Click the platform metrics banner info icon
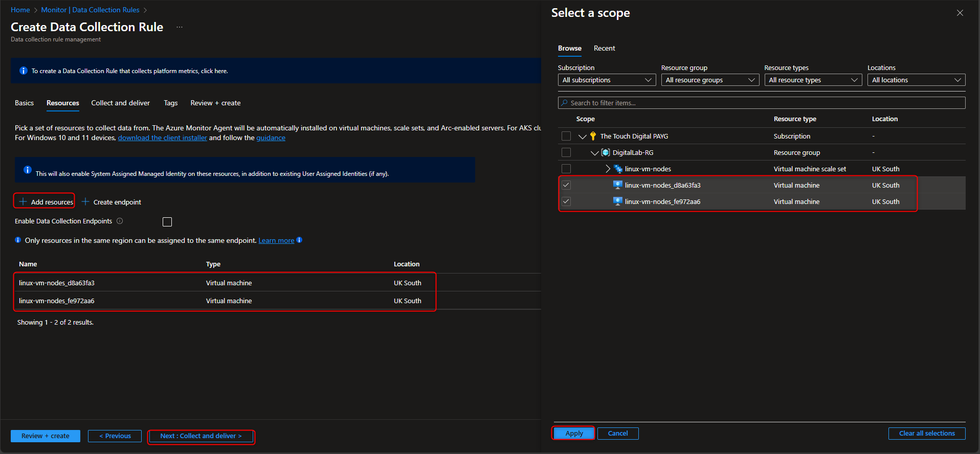This screenshot has width=980, height=454. 23,71
